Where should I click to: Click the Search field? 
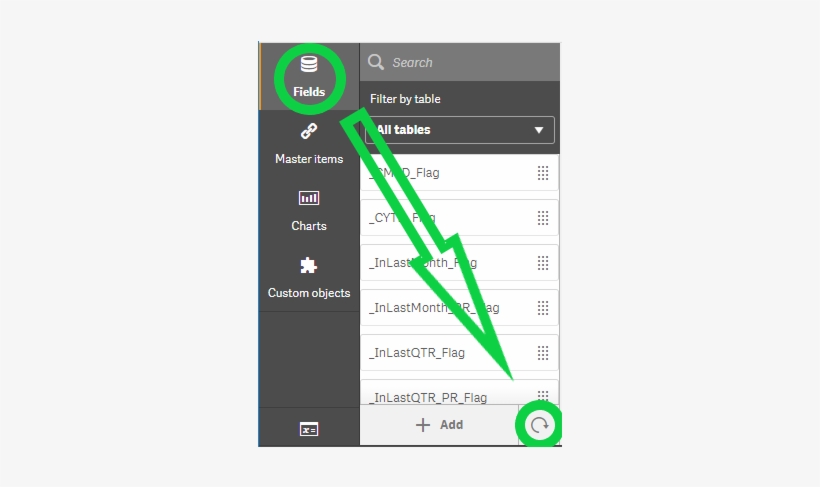point(460,62)
